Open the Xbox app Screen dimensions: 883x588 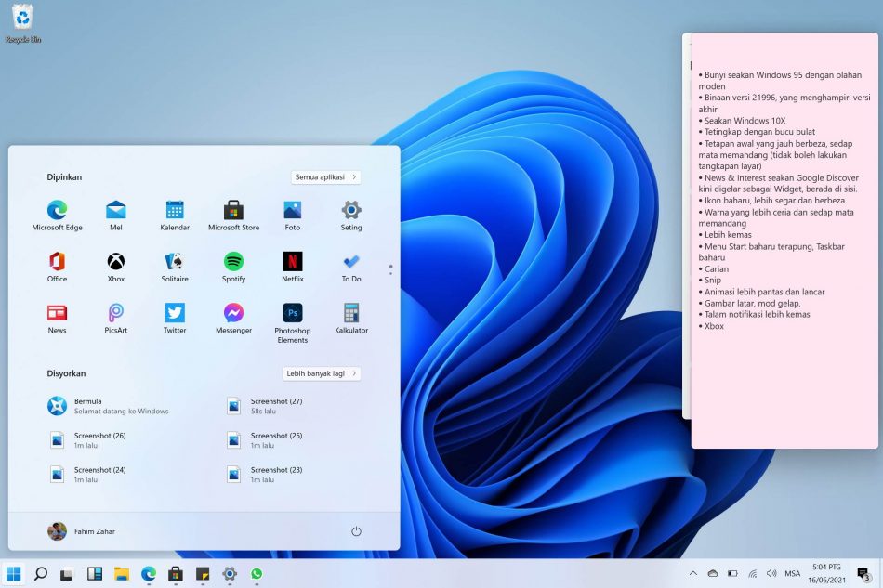click(116, 267)
